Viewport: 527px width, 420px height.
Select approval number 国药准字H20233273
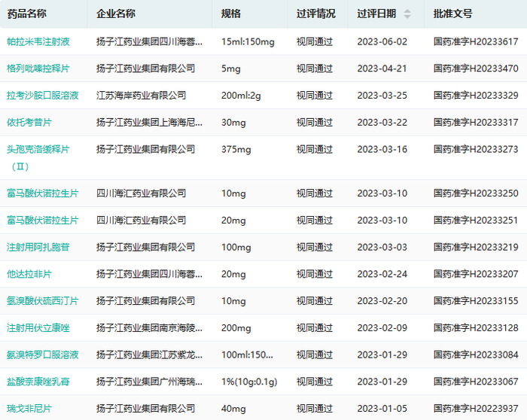(476, 149)
